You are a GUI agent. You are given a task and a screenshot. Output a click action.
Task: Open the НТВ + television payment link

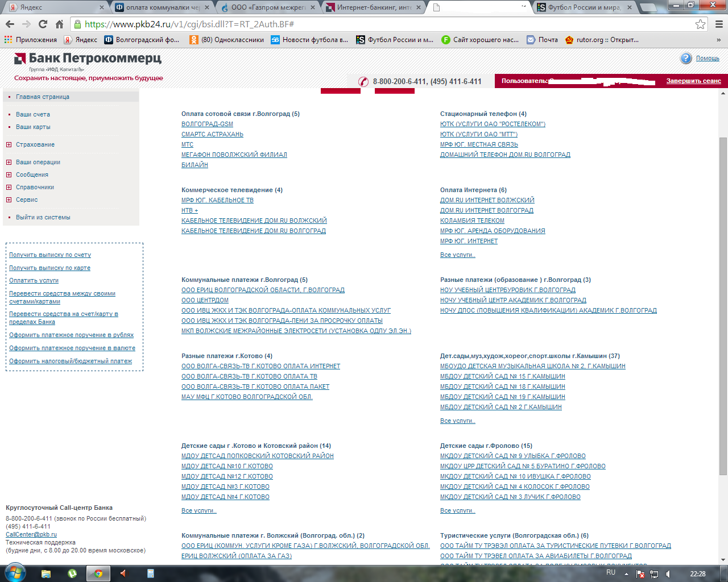point(190,210)
